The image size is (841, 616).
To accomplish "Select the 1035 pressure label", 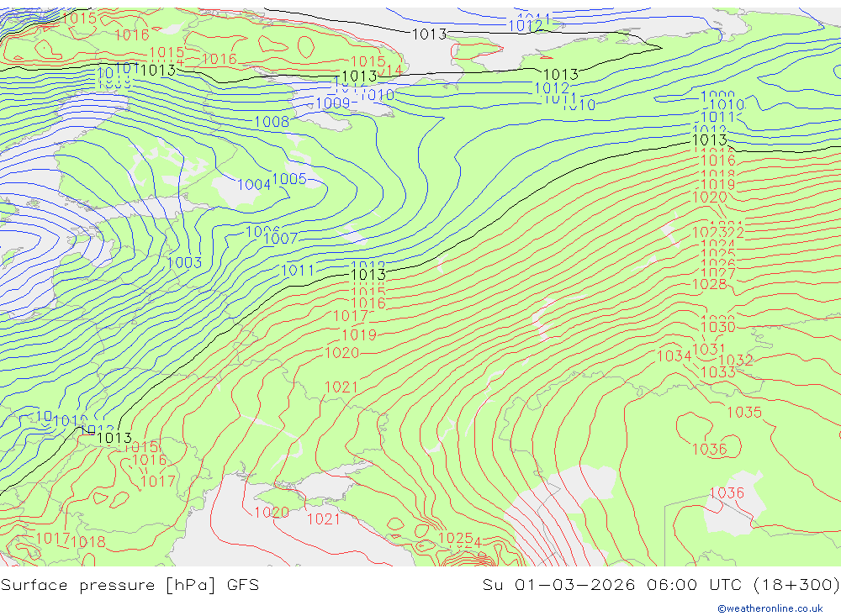I will pos(744,413).
